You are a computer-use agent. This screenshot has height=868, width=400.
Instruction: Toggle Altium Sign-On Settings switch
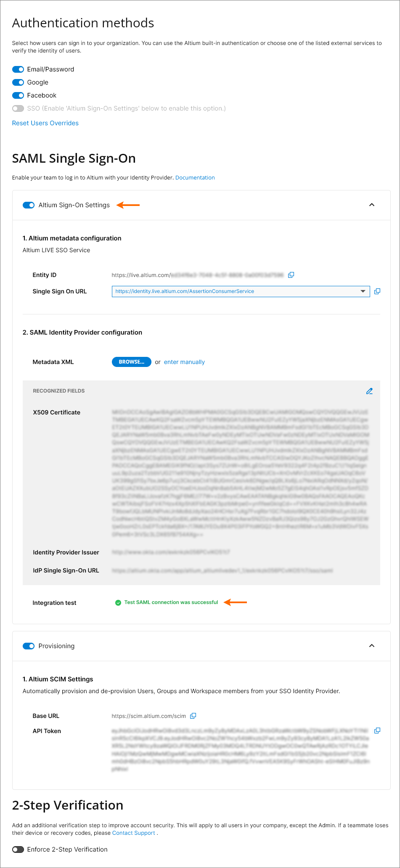(29, 205)
